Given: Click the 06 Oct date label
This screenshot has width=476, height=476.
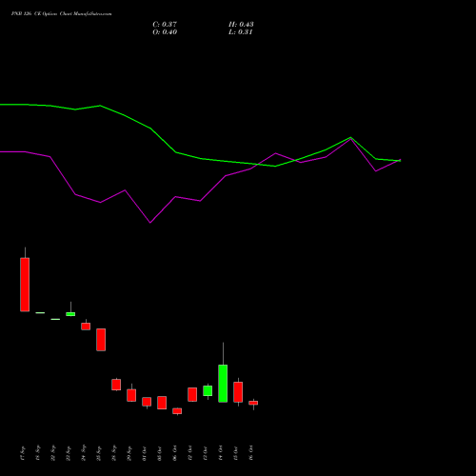Looking at the screenshot, I should (175, 453).
